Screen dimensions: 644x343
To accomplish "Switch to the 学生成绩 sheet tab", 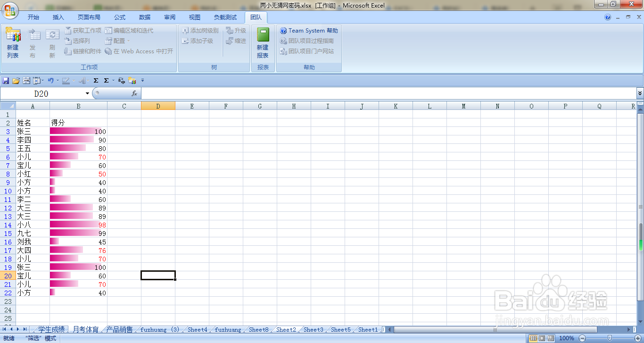I will (51, 329).
